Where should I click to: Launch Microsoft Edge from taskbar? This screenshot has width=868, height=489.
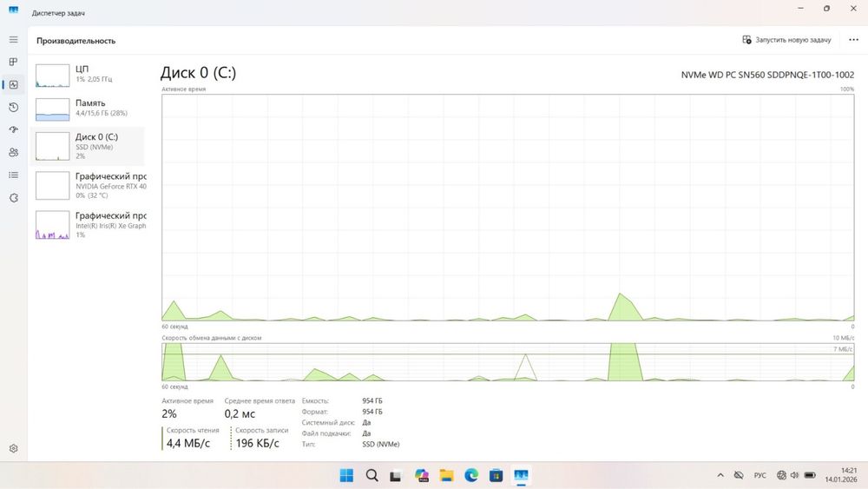(x=471, y=475)
